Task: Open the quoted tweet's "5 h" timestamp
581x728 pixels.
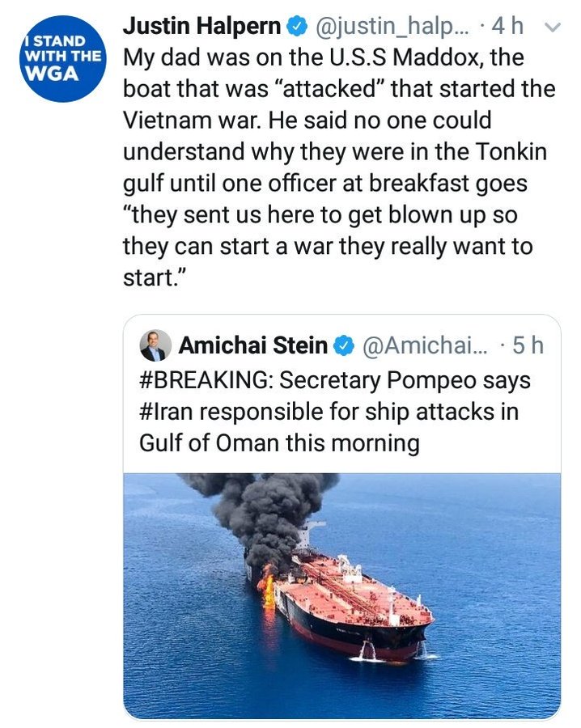Action: point(528,345)
